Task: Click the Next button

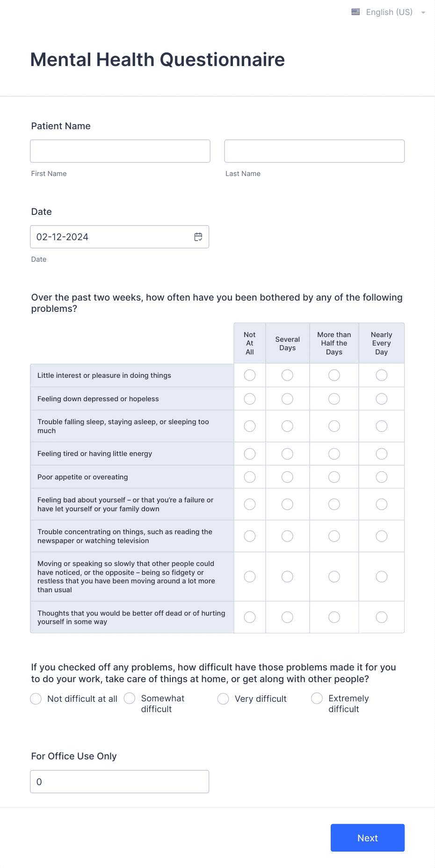Action: click(367, 838)
